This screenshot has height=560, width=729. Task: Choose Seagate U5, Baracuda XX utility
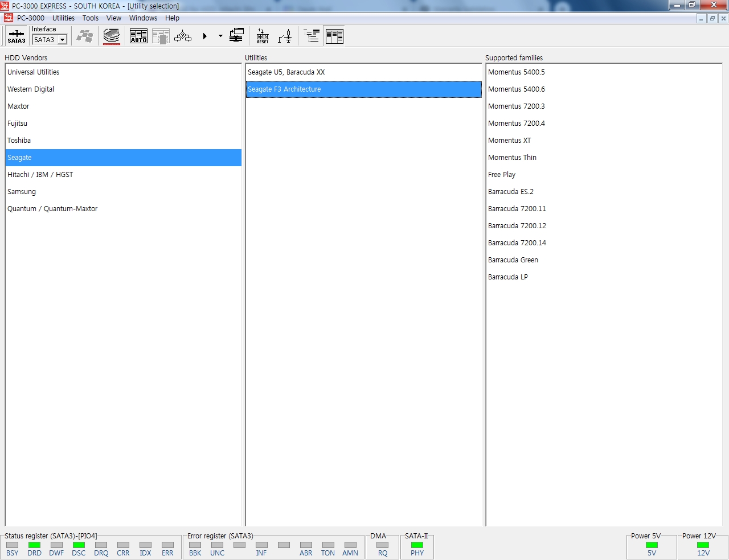click(x=364, y=72)
